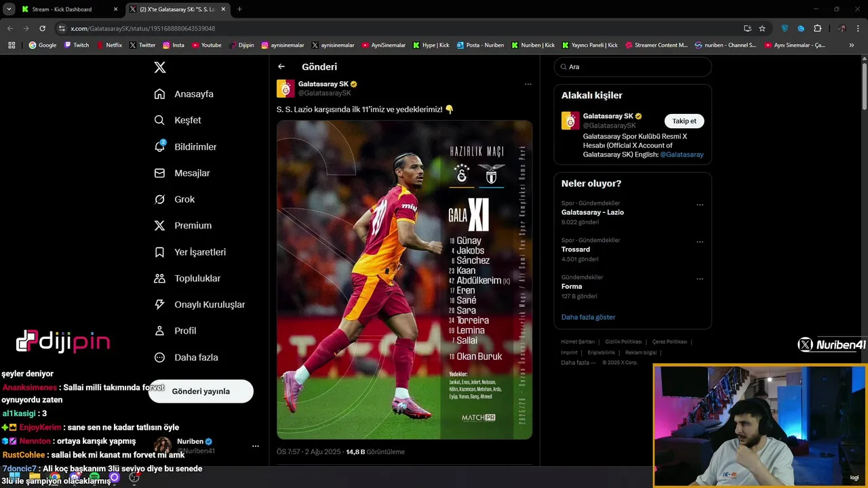This screenshot has height=488, width=868.
Task: Click the Gönderi yayınla post button
Action: 201,391
